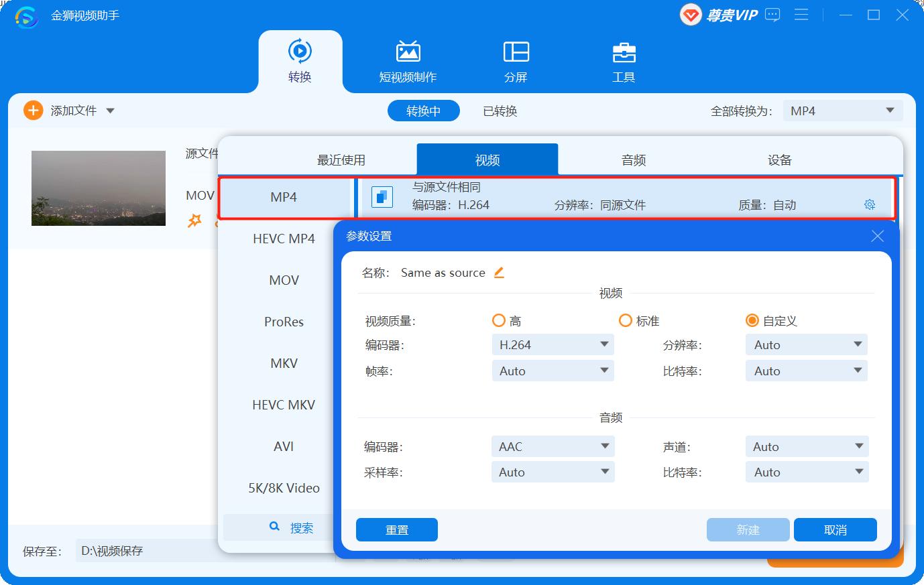924x585 pixels.
Task: Select 自定义 video quality option
Action: coord(752,321)
